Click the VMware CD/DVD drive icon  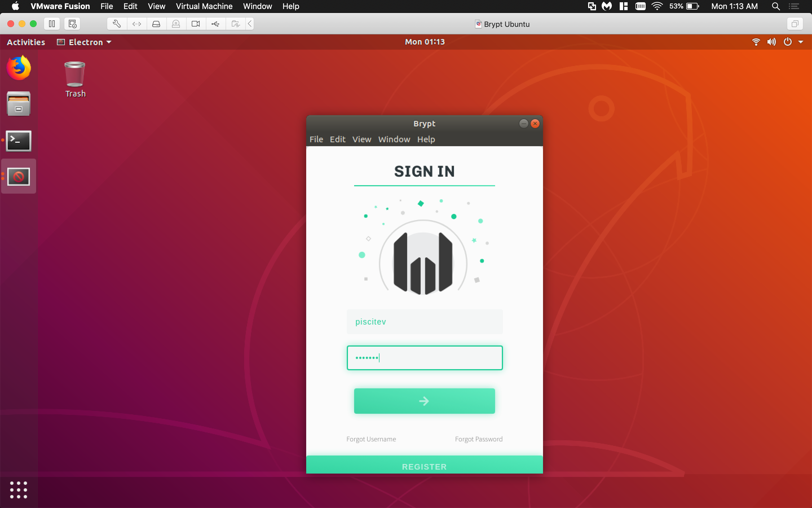coord(176,24)
